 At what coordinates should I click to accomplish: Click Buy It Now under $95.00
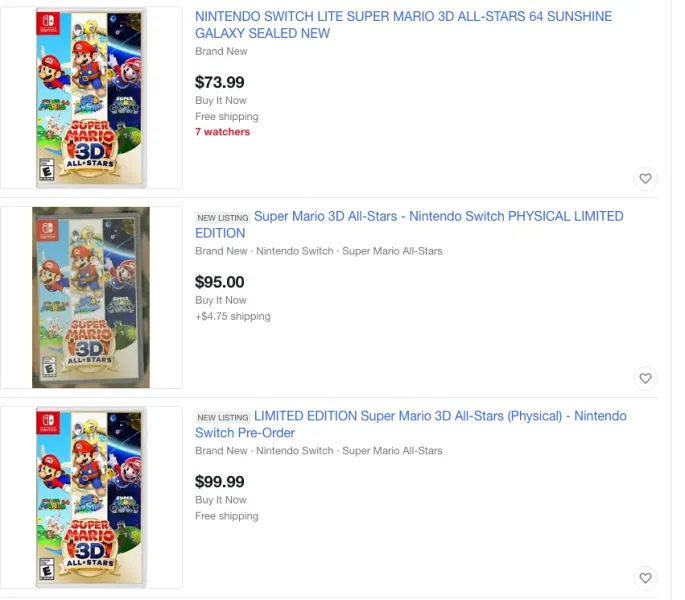tap(220, 300)
